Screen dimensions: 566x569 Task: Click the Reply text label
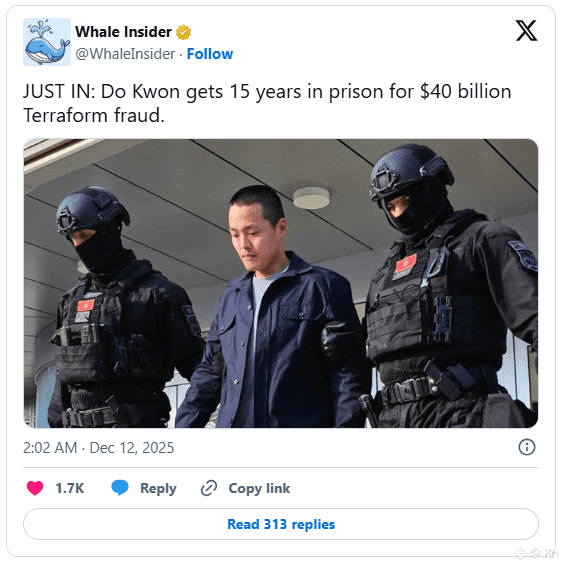click(158, 488)
